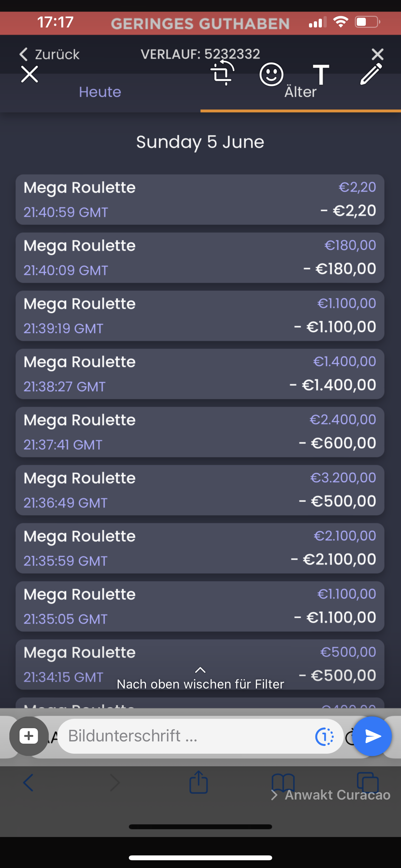Screen dimensions: 401x868
Task: Open the Safari bookmarks book icon
Action: coord(283,782)
